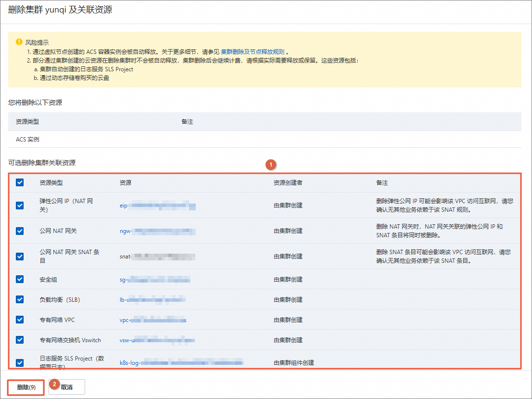
Task: Click the 可选删除集群关联资源 heading
Action: click(x=42, y=163)
